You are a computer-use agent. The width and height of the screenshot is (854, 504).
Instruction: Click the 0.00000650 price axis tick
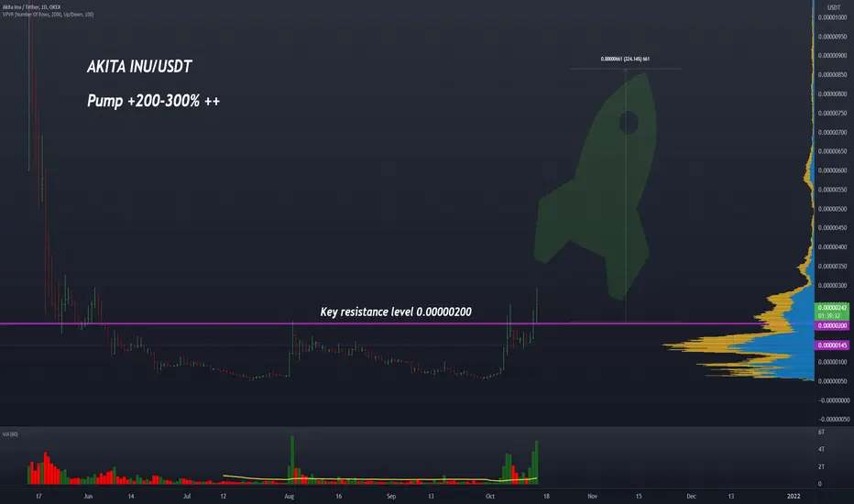point(833,151)
